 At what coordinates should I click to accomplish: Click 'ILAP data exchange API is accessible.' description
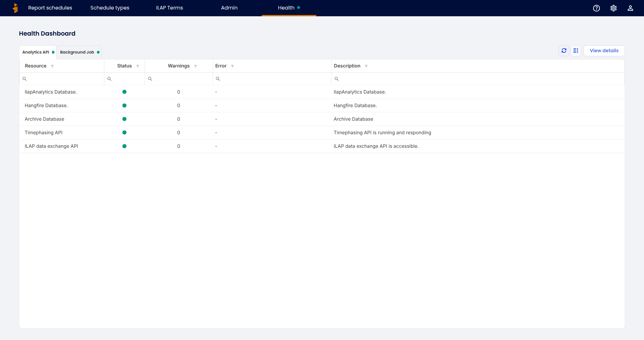[x=376, y=146]
